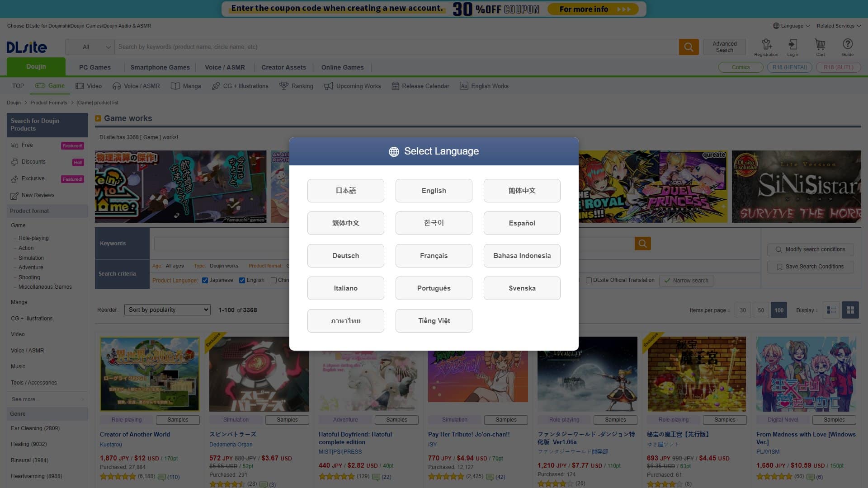Click the Narrow search button

(x=686, y=281)
